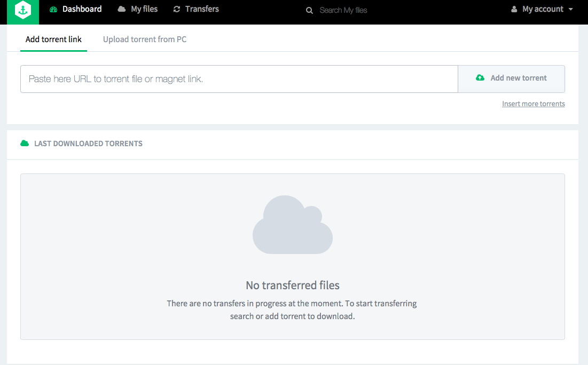Select the Add torrent link tab

53,39
